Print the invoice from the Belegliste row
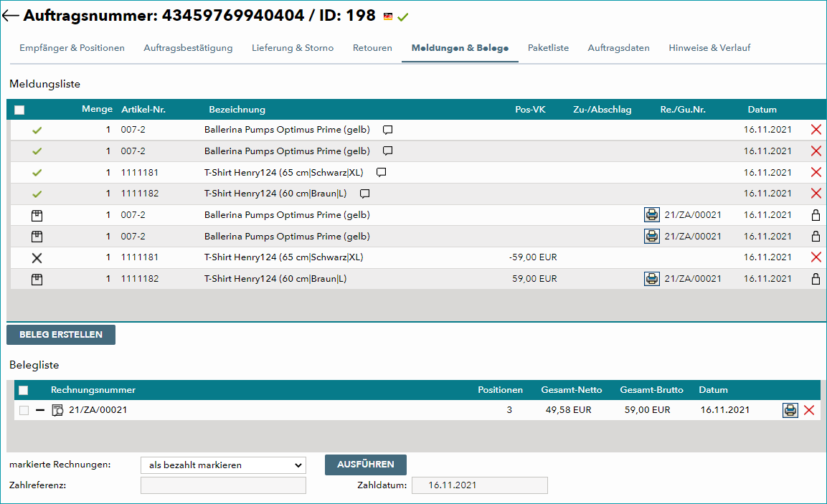This screenshot has width=827, height=504. pos(790,410)
